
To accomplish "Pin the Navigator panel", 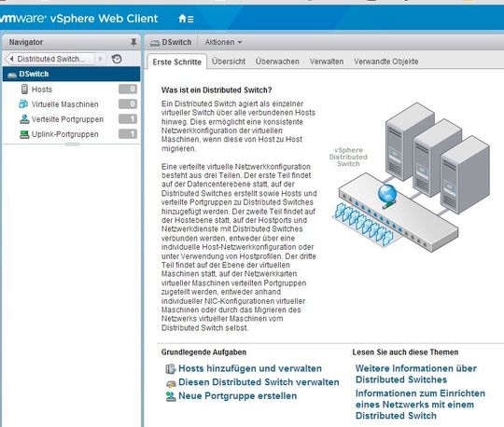I will coord(133,42).
